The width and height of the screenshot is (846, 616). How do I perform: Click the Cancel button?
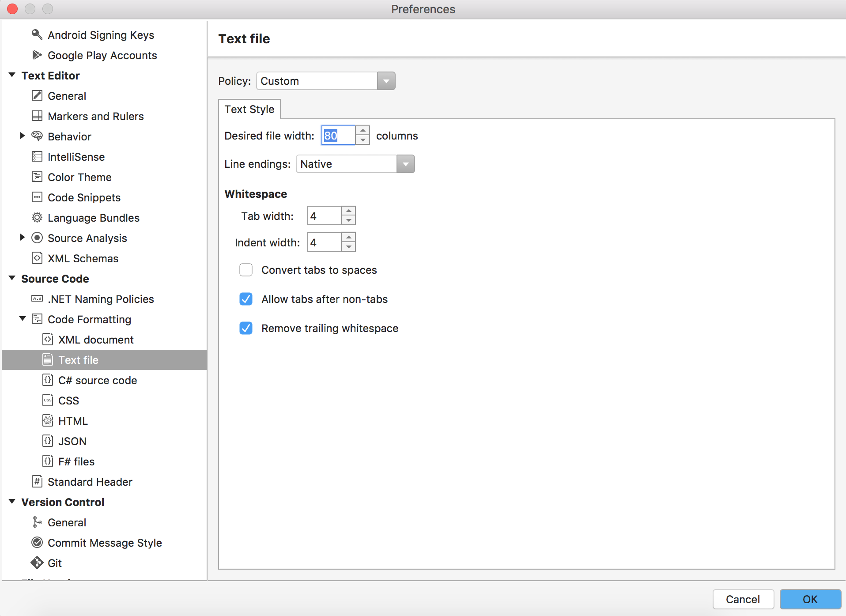(x=743, y=599)
